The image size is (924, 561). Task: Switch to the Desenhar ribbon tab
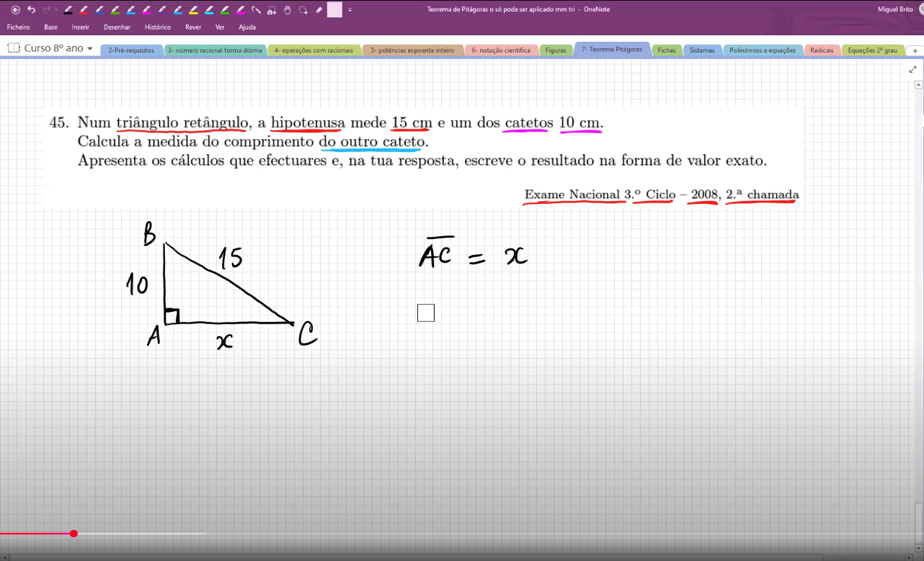(x=117, y=27)
